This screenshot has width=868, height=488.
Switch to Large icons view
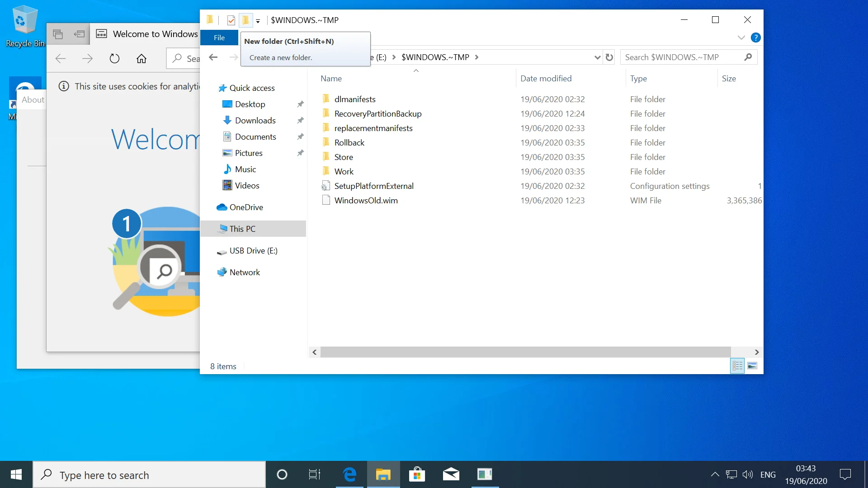click(752, 366)
